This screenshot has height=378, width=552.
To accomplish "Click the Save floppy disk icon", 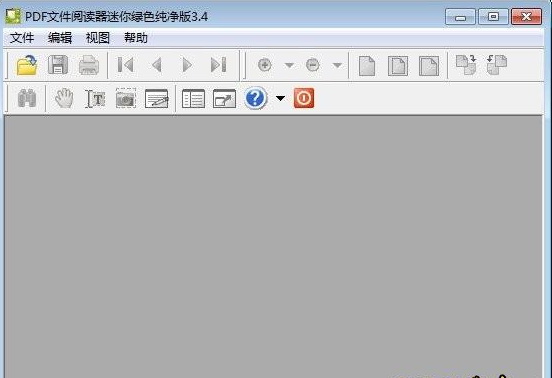I will 58,65.
